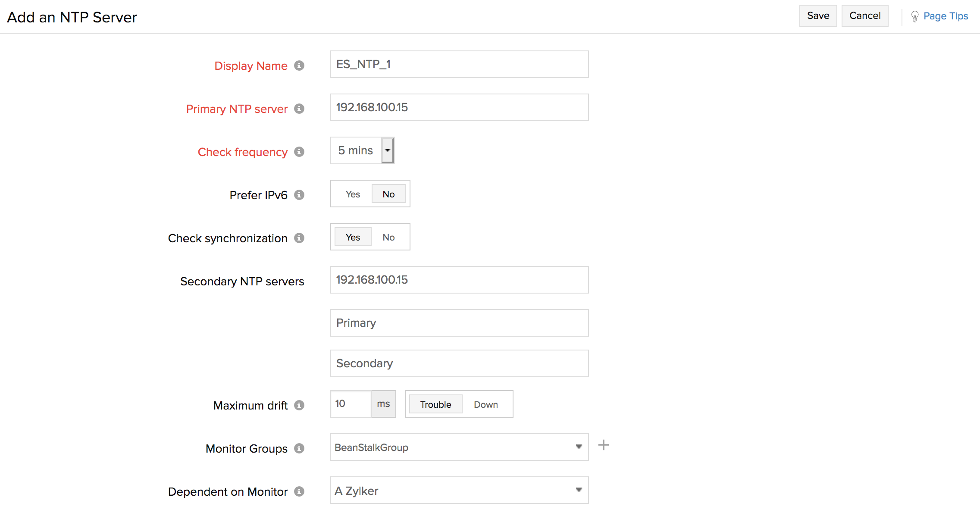This screenshot has height=516, width=980.
Task: Set Prefer IPv6 to Yes
Action: (x=353, y=194)
